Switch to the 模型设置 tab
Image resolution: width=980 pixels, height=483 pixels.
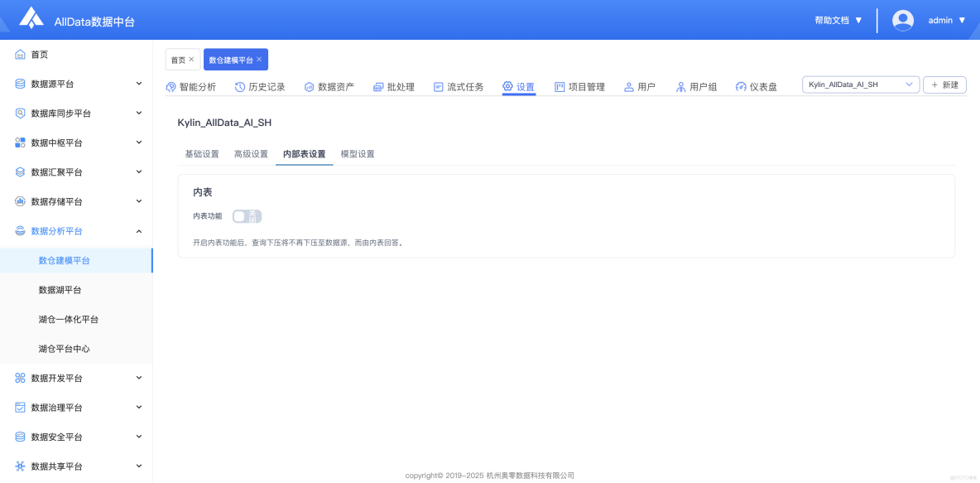click(357, 153)
